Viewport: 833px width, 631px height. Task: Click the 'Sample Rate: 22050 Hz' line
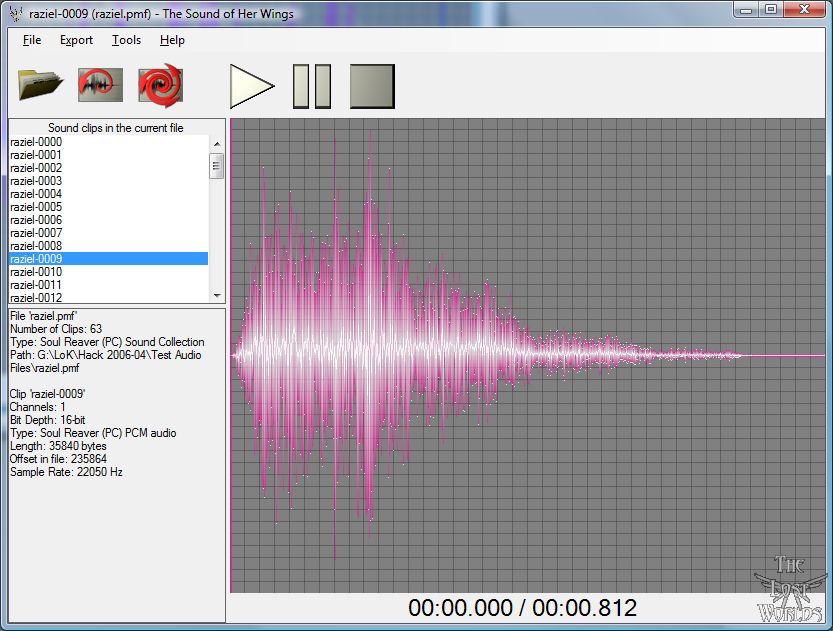pyautogui.click(x=66, y=472)
